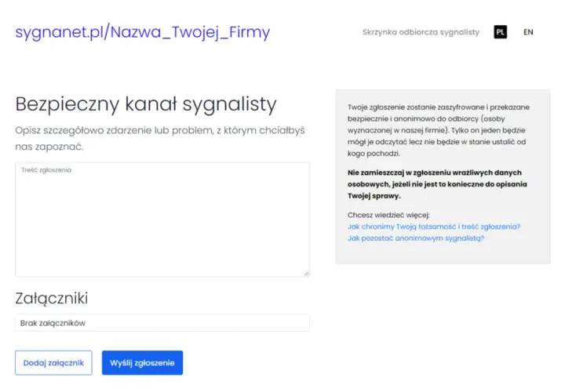Viewport: 565px width, 392px height.
Task: Switch language to EN
Action: 528,32
